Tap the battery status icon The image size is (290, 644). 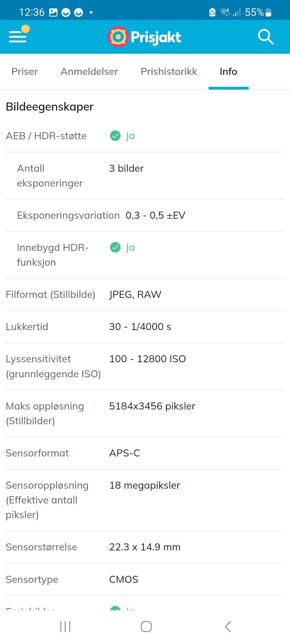click(268, 12)
